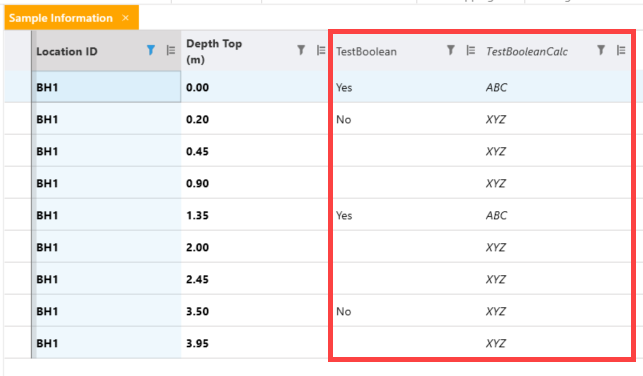Select the BH1 cell at depth 0.00
Screen dimensions: 643x376
click(x=106, y=87)
